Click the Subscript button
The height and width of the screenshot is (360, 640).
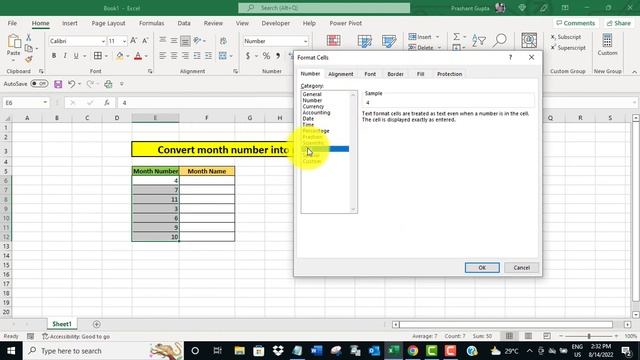pyautogui.click(x=566, y=37)
